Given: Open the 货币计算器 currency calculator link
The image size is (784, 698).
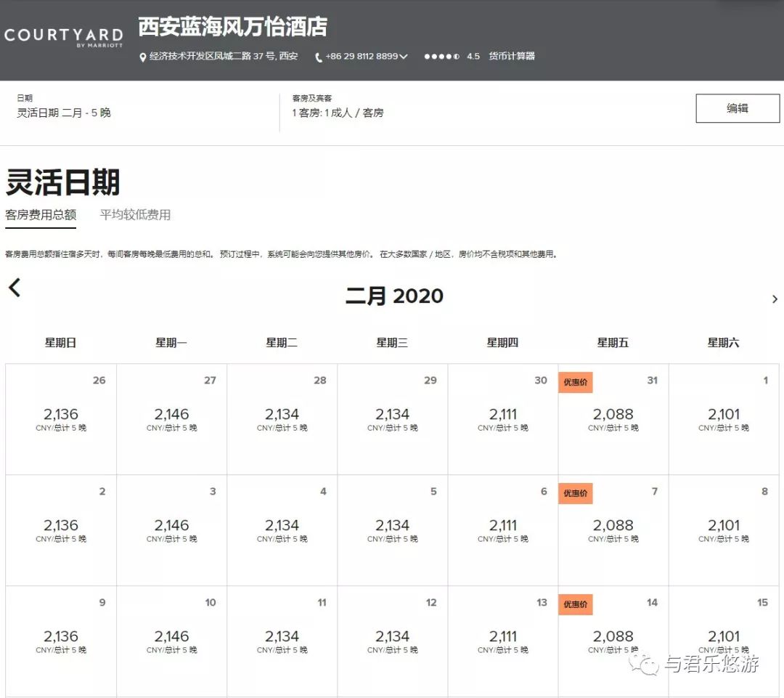Looking at the screenshot, I should pos(512,56).
